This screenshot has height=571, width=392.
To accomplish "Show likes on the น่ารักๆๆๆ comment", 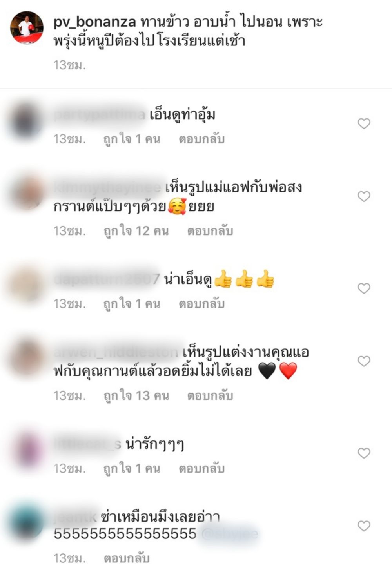I will [x=132, y=468].
